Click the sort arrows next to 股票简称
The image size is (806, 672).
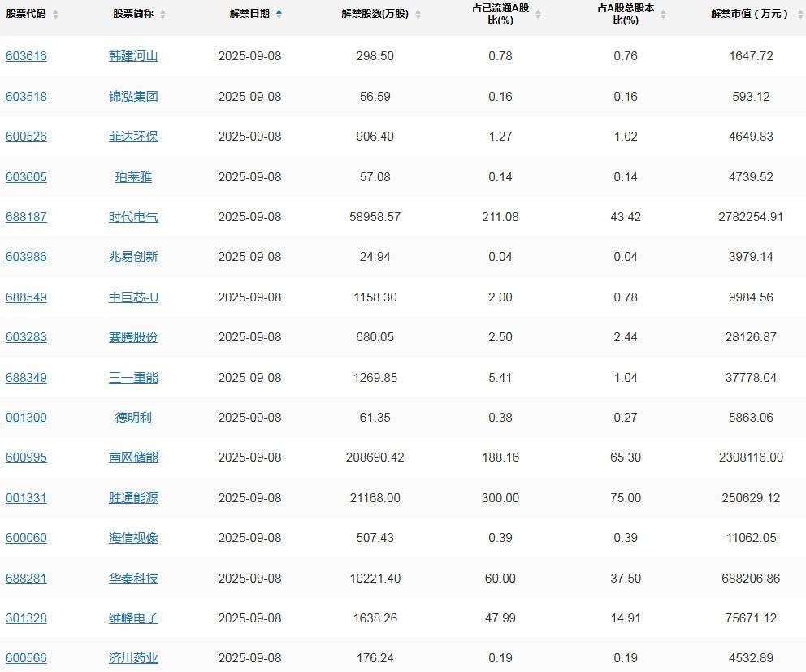[162, 15]
